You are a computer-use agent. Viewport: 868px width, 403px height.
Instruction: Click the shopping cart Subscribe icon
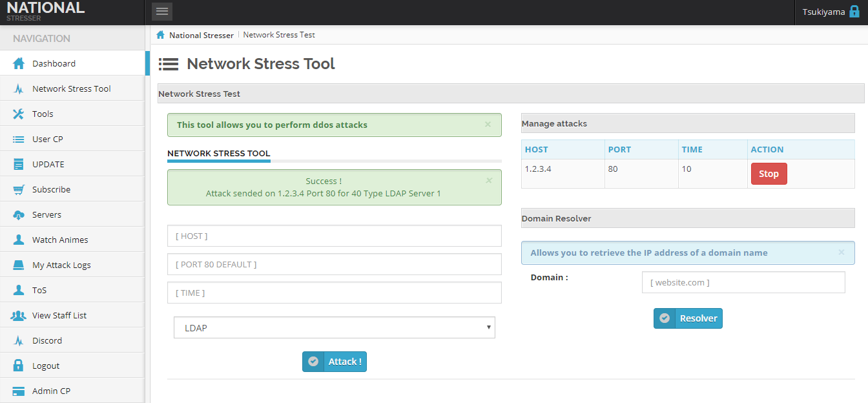[19, 189]
